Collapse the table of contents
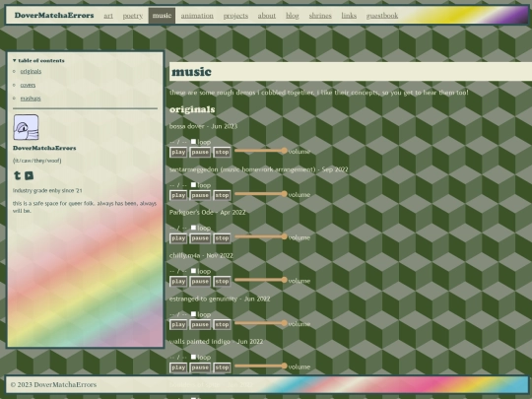Image resolution: width=532 pixels, height=399 pixels. coord(38,60)
